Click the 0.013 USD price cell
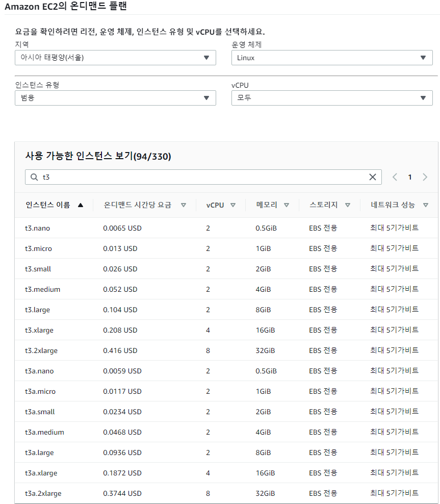Screen dimensions: 440x504 pyautogui.click(x=120, y=248)
